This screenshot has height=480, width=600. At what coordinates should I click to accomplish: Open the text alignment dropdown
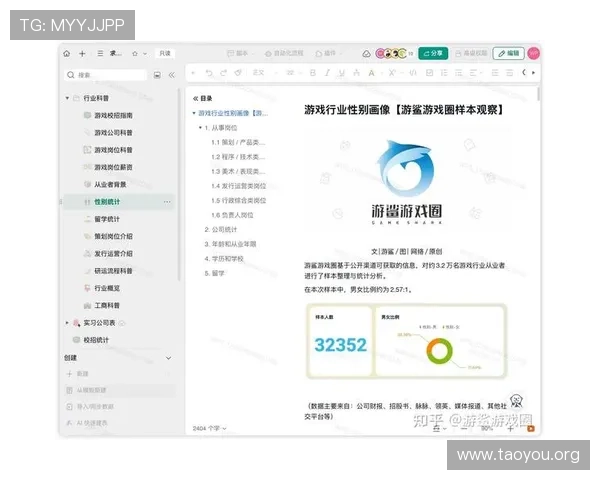click(475, 73)
